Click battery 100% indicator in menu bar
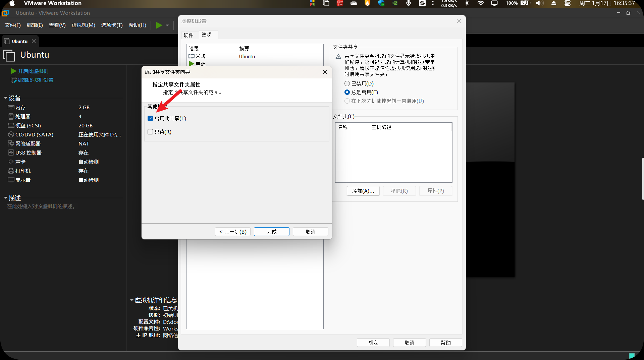The height and width of the screenshot is (360, 644). (x=518, y=3)
